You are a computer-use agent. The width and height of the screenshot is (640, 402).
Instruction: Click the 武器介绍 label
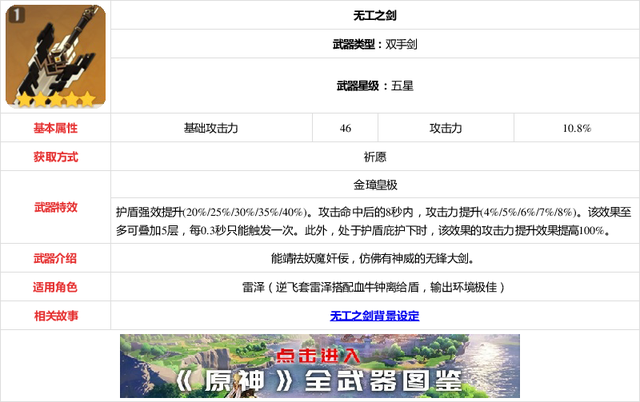click(56, 258)
